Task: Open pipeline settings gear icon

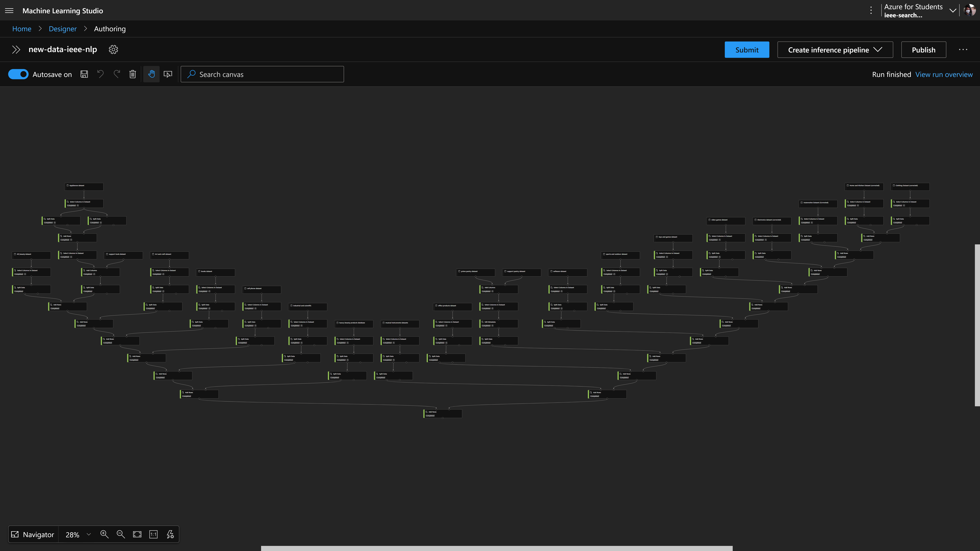Action: tap(113, 49)
